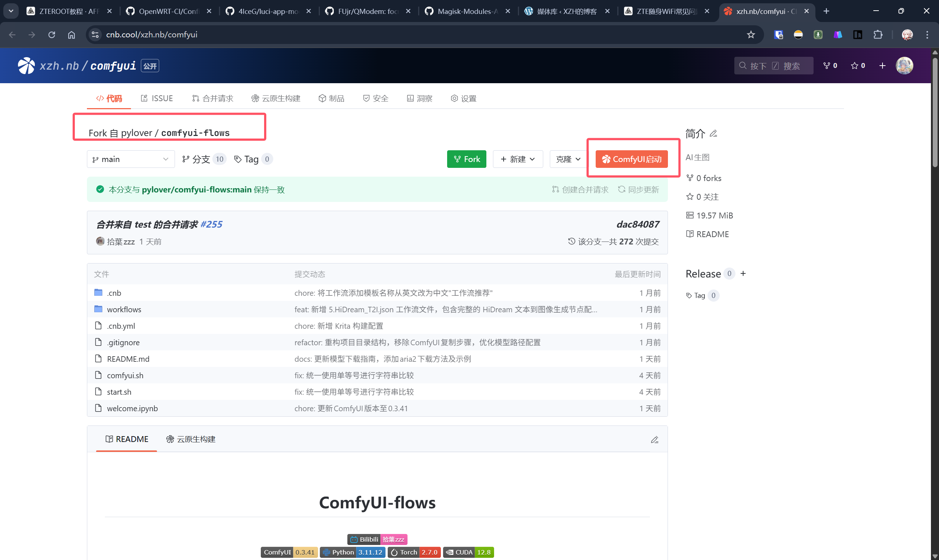Click the xzh.nb owner link in header

tap(59, 66)
